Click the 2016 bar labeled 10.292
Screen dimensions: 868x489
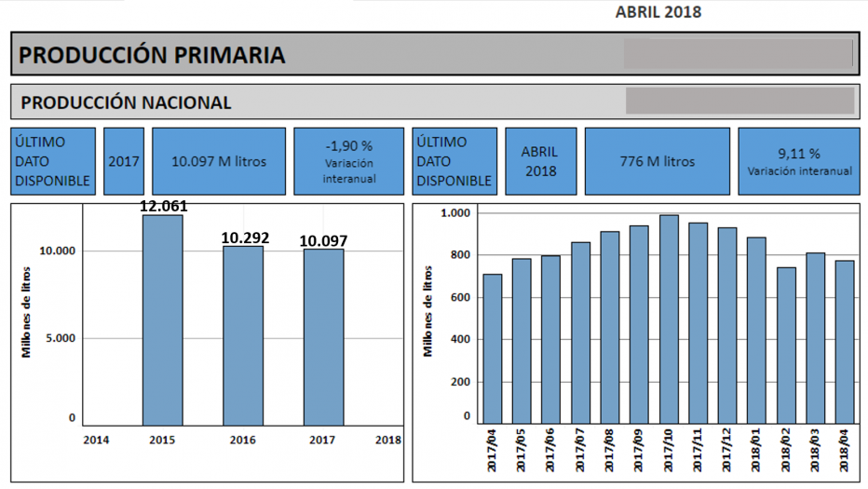coord(243,334)
